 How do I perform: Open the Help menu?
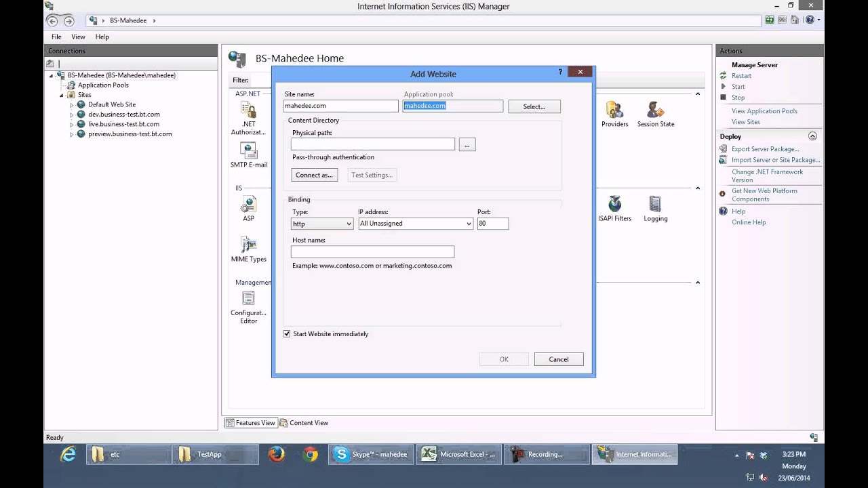point(102,37)
